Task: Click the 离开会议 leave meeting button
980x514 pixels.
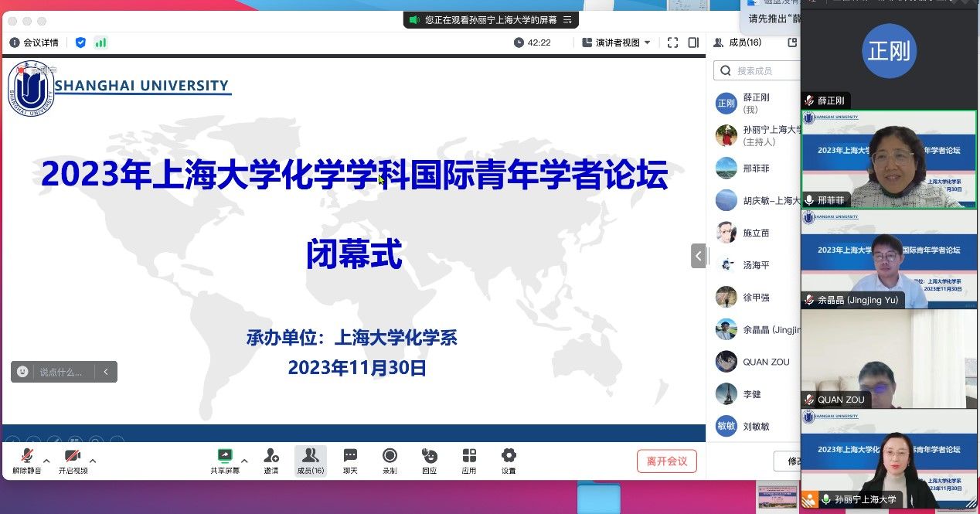Action: [x=666, y=461]
